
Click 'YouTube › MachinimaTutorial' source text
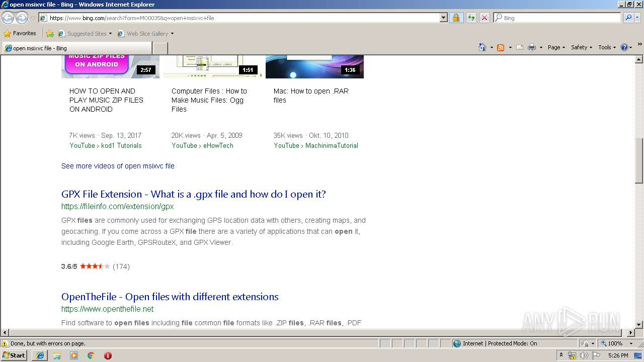316,145
